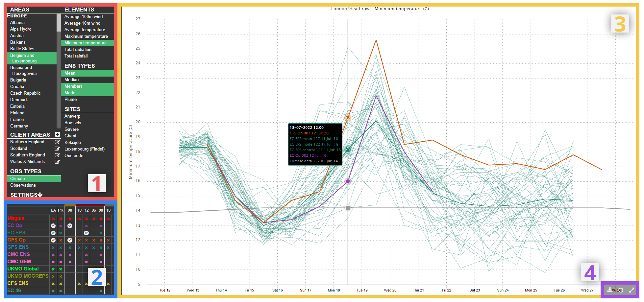
Task: Click green EC EPS triangle marker on chart
Action: tap(348, 149)
